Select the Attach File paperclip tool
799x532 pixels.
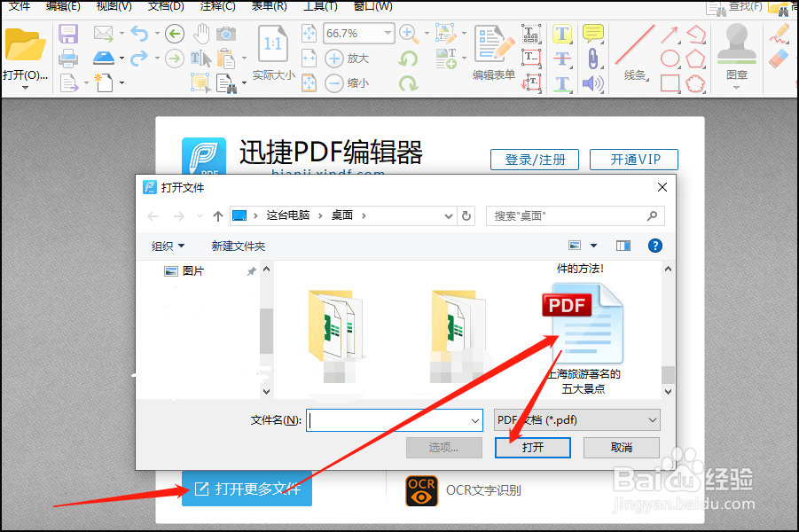pyautogui.click(x=592, y=59)
